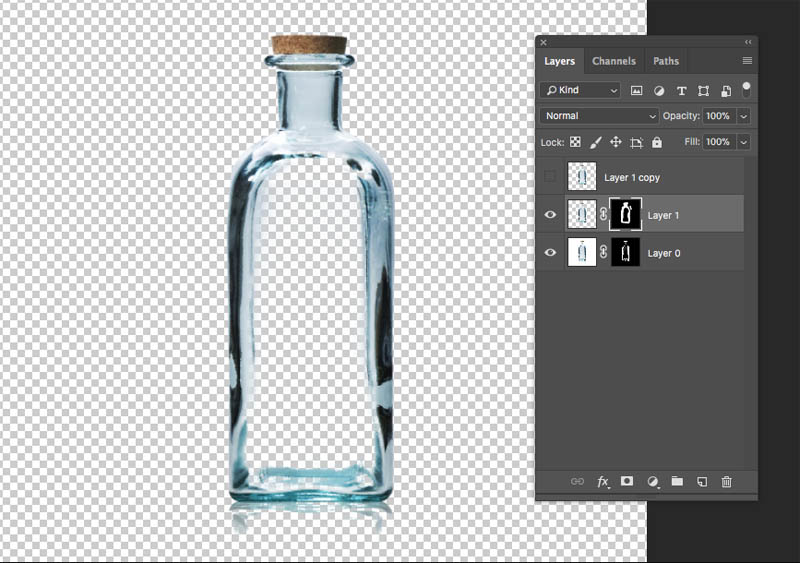Viewport: 800px width, 563px height.
Task: Select Layer 0 image thumbnail
Action: pos(582,252)
